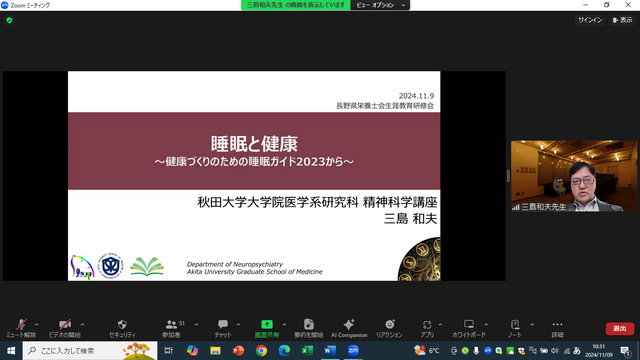The width and height of the screenshot is (640, 360).
Task: Expand the video options chevron
Action: [x=82, y=325]
